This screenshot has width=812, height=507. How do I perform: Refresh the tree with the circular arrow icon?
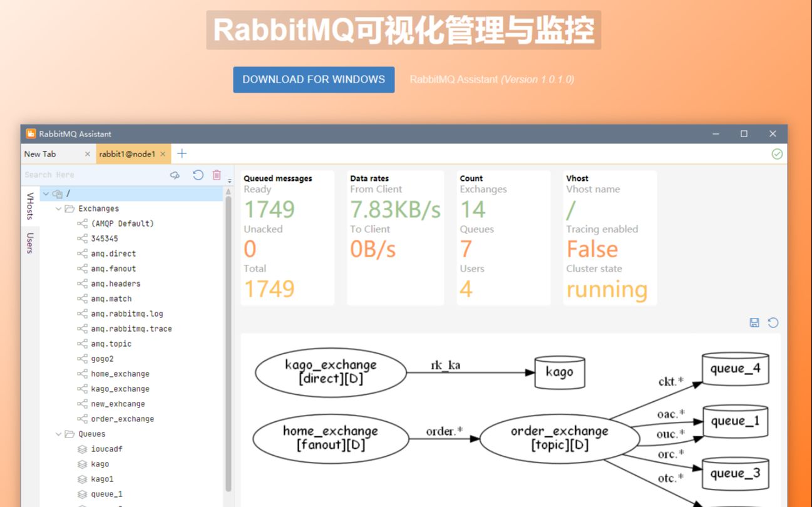(x=198, y=175)
